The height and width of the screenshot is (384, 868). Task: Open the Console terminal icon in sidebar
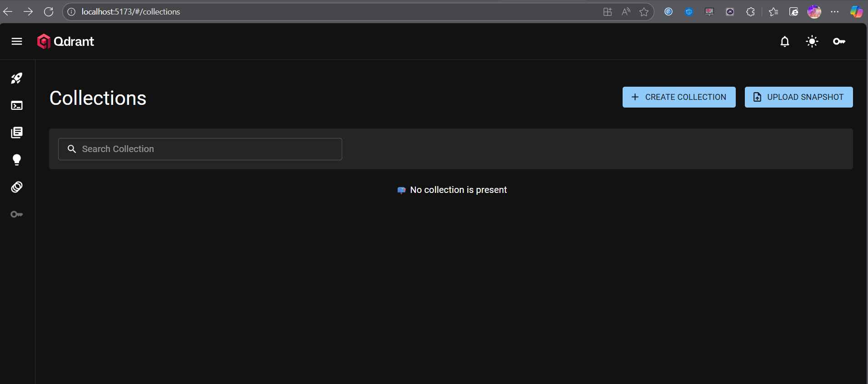pyautogui.click(x=17, y=106)
